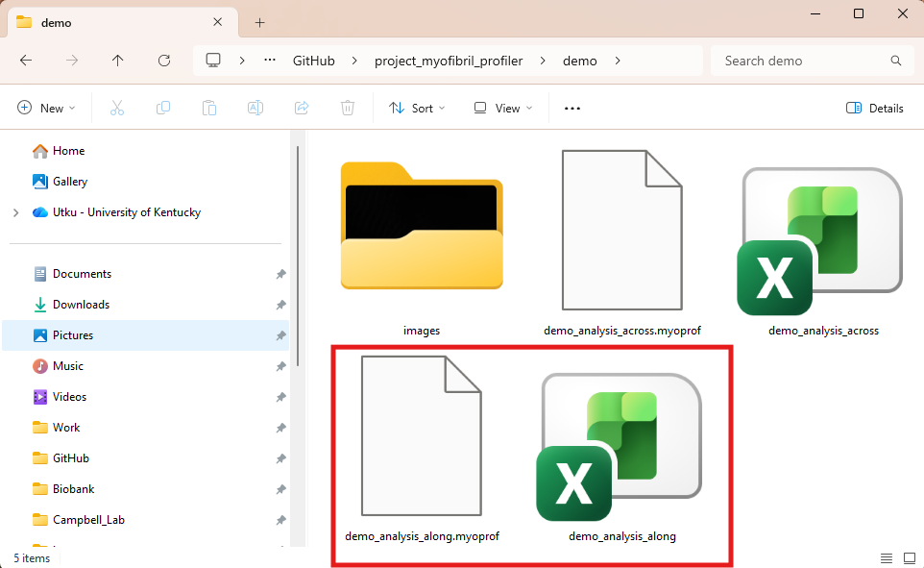The image size is (924, 568).
Task: Switch to details list view icon
Action: click(x=887, y=558)
